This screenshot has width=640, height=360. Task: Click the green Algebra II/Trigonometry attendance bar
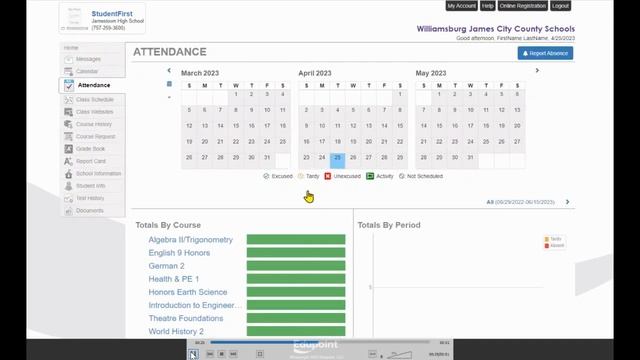point(296,240)
